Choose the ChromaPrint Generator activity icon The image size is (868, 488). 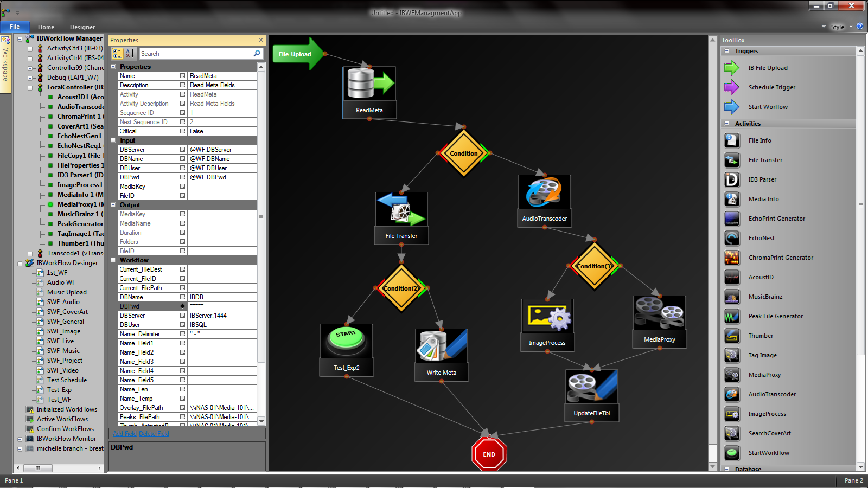732,258
